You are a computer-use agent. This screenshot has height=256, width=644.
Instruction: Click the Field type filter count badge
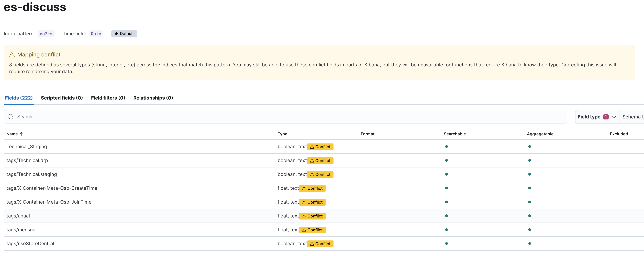pyautogui.click(x=605, y=117)
